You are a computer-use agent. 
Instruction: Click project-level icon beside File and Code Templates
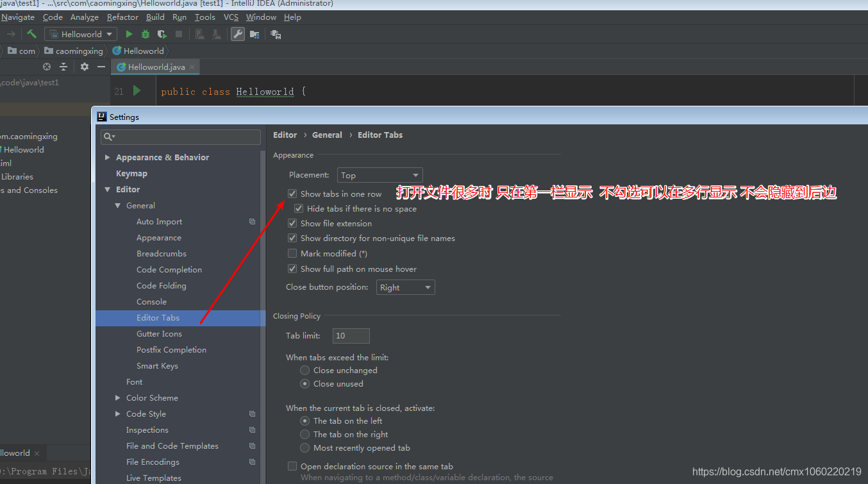252,446
